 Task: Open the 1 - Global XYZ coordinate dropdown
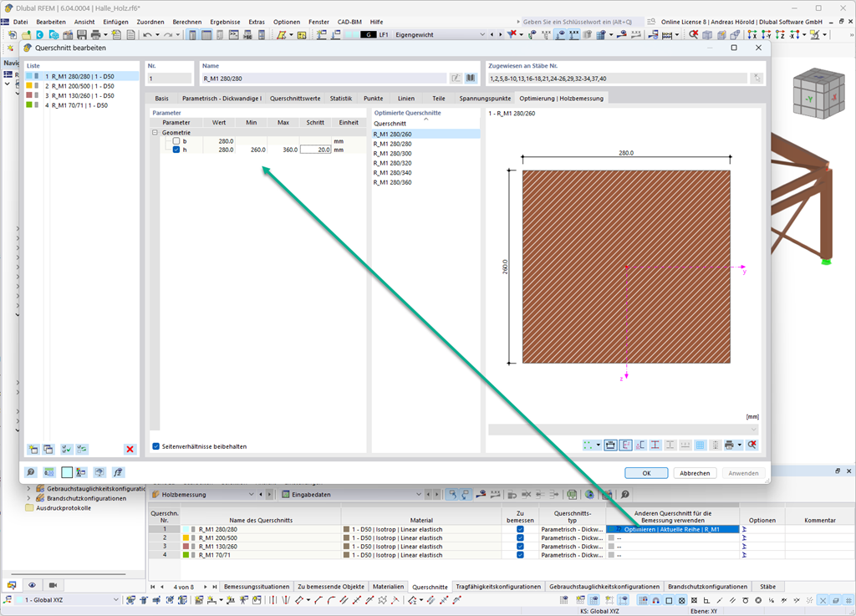click(115, 600)
